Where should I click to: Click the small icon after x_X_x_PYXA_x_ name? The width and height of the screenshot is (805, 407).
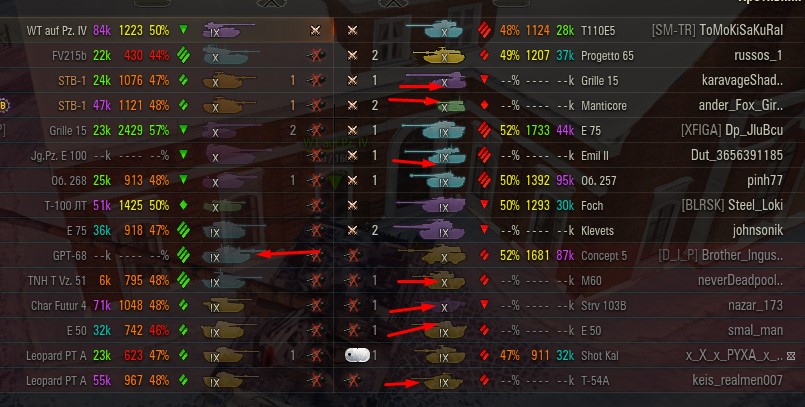(791, 356)
